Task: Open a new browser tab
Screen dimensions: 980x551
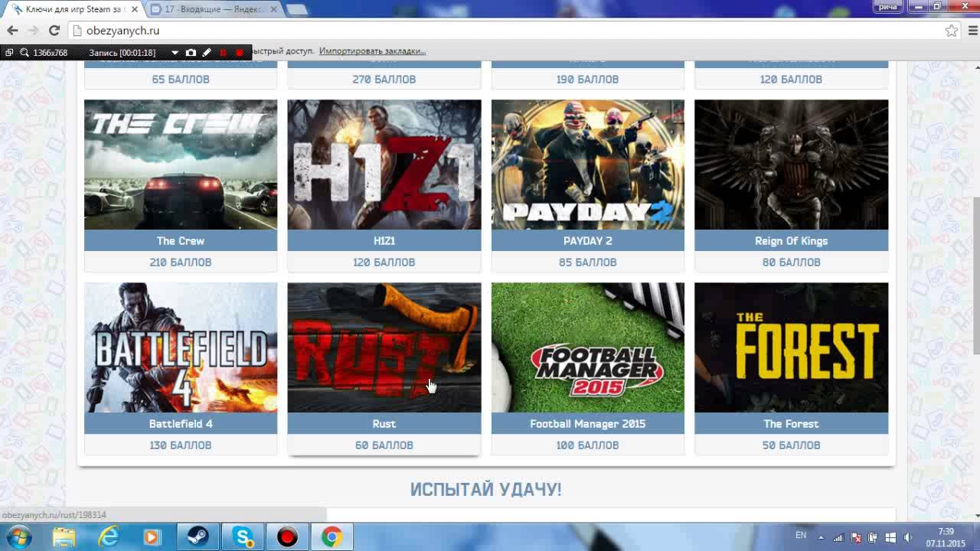Action: (x=297, y=9)
